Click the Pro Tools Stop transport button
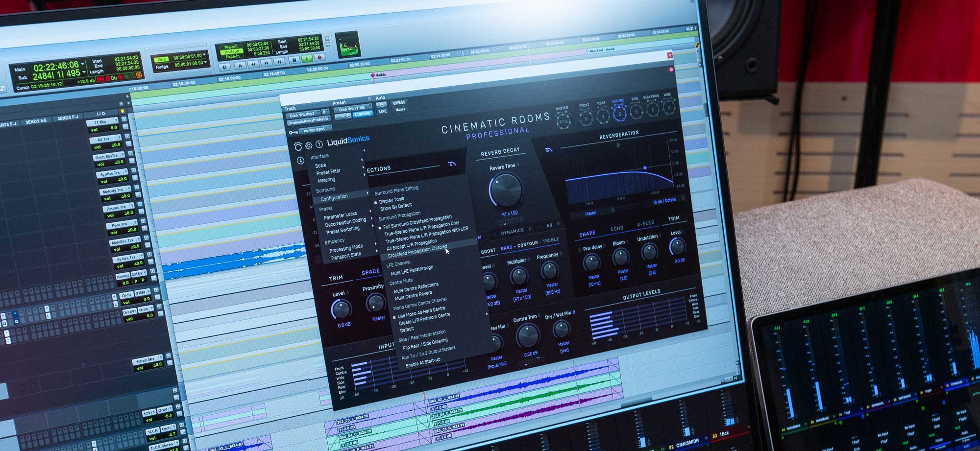The height and width of the screenshot is (451, 980). click(294, 60)
